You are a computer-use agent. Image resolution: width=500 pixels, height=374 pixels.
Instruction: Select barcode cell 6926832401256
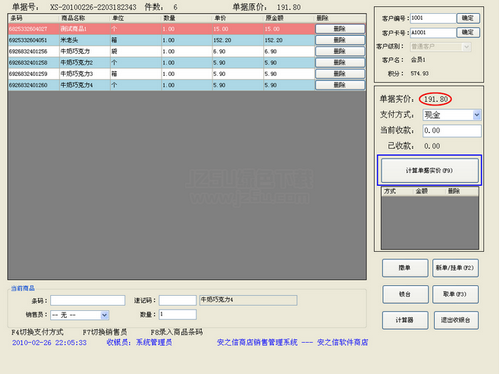click(x=34, y=51)
